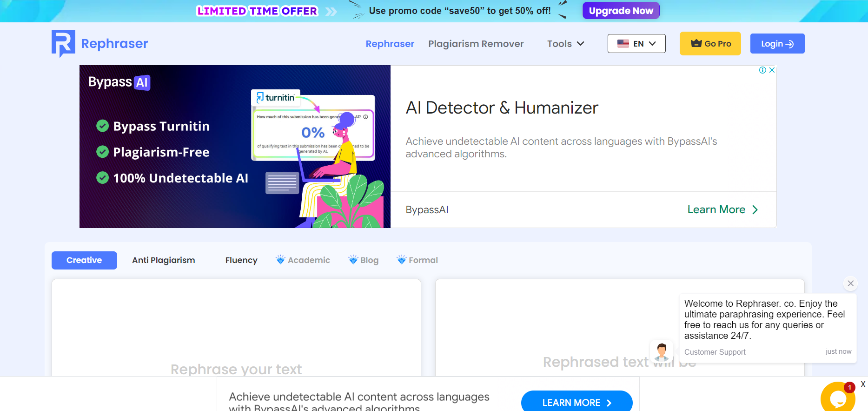This screenshot has width=868, height=411.
Task: Switch to Fluency mode tab
Action: 241,260
